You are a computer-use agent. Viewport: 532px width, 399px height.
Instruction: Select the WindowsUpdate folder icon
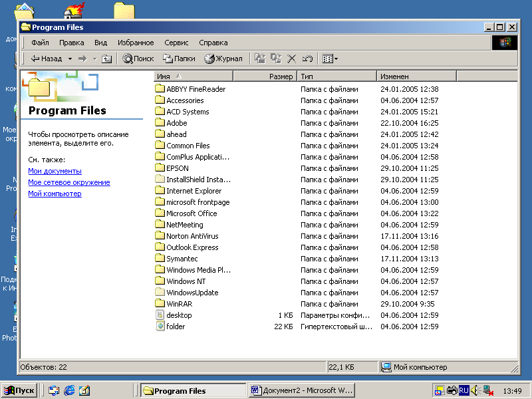[160, 293]
